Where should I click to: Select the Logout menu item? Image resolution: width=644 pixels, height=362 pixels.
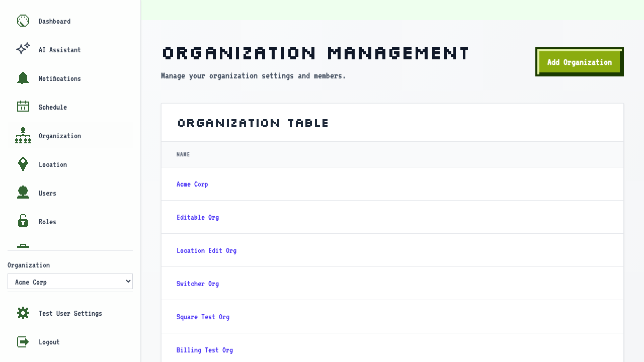coord(70,342)
